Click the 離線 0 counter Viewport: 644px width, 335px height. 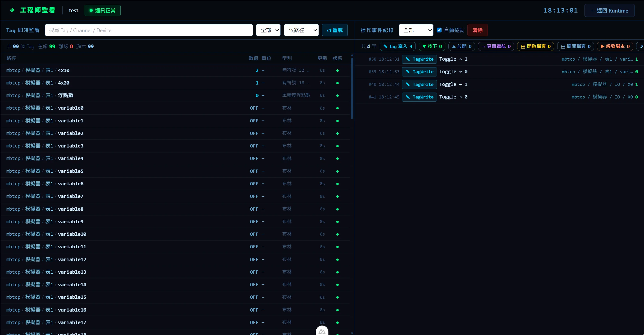pos(66,46)
